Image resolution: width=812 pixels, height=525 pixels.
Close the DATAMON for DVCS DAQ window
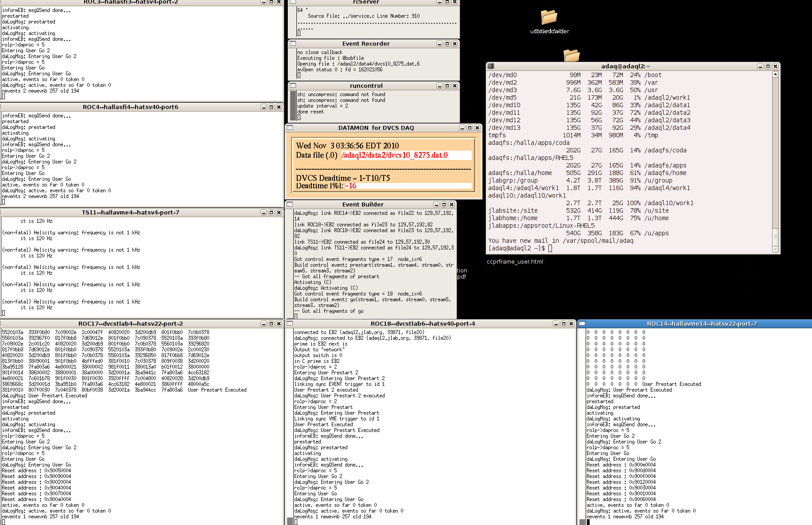click(x=477, y=128)
